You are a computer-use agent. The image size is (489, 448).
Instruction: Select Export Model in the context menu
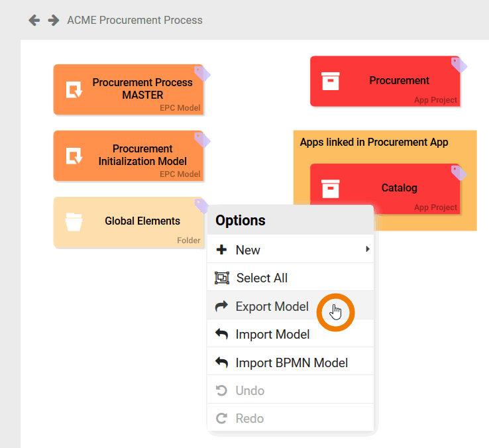[272, 306]
